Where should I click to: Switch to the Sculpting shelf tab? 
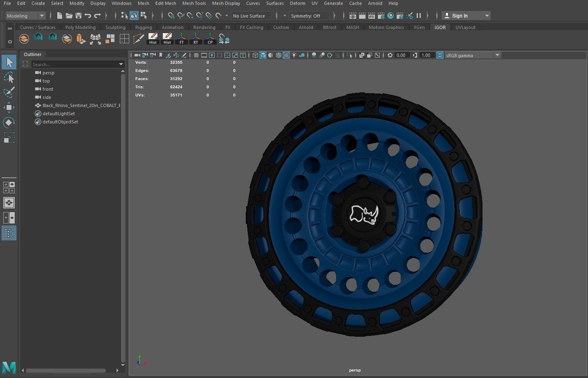tap(115, 27)
